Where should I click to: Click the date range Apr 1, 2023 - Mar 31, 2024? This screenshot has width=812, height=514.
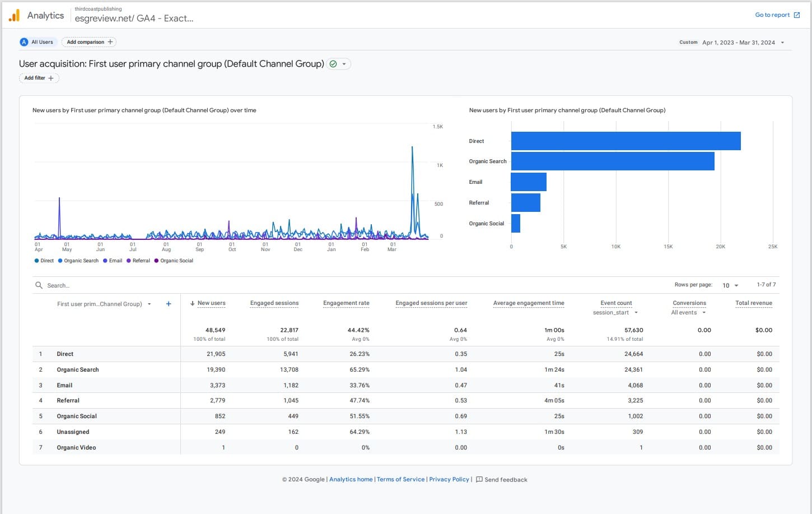pyautogui.click(x=739, y=43)
